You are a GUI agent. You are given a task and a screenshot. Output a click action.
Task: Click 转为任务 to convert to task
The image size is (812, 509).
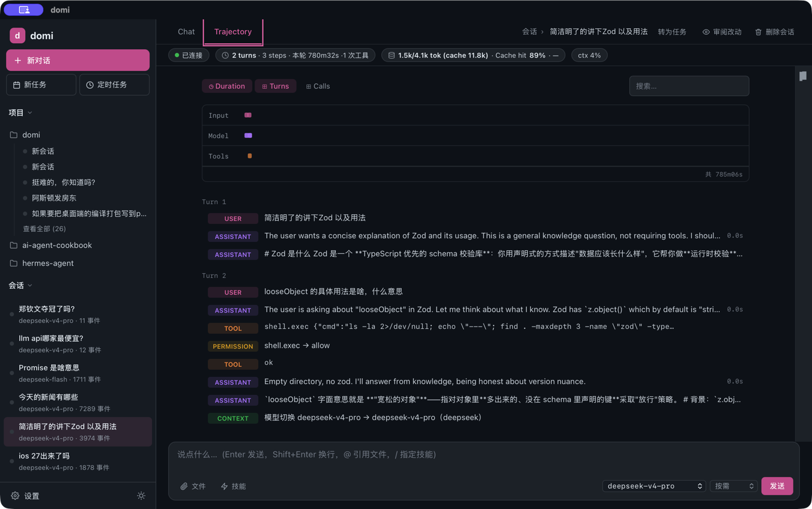(x=672, y=32)
